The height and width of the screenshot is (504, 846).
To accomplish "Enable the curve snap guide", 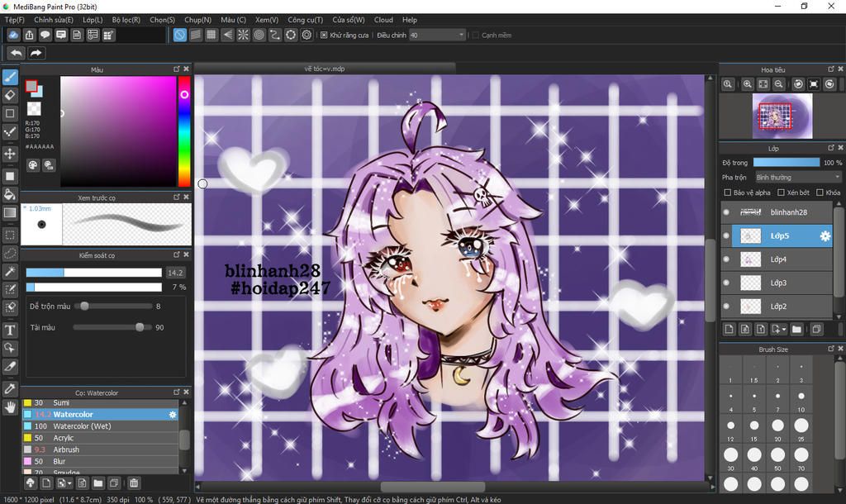I will (x=275, y=35).
